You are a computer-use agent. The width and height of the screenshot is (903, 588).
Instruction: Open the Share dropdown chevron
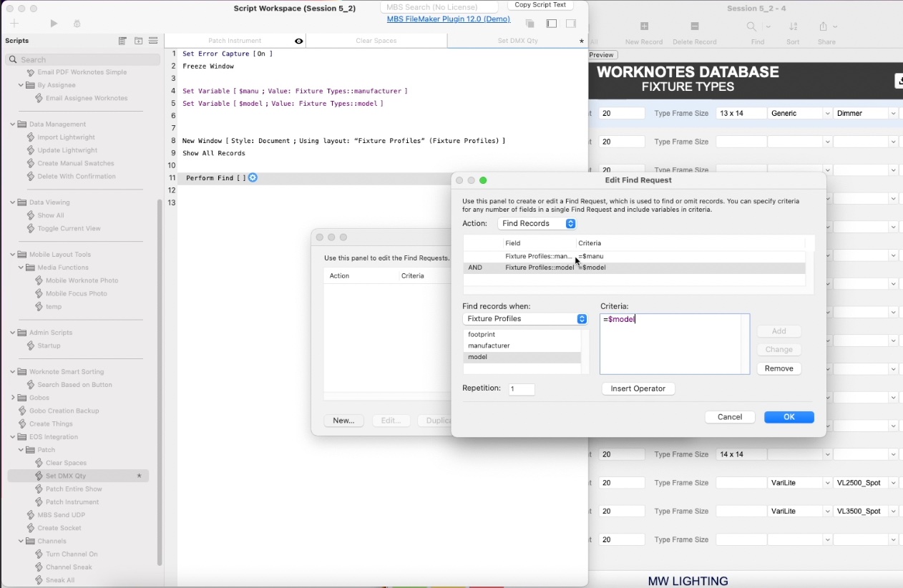835,27
